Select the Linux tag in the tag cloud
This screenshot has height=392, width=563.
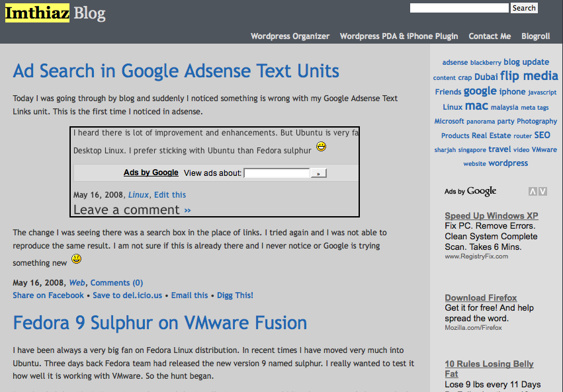(x=453, y=107)
